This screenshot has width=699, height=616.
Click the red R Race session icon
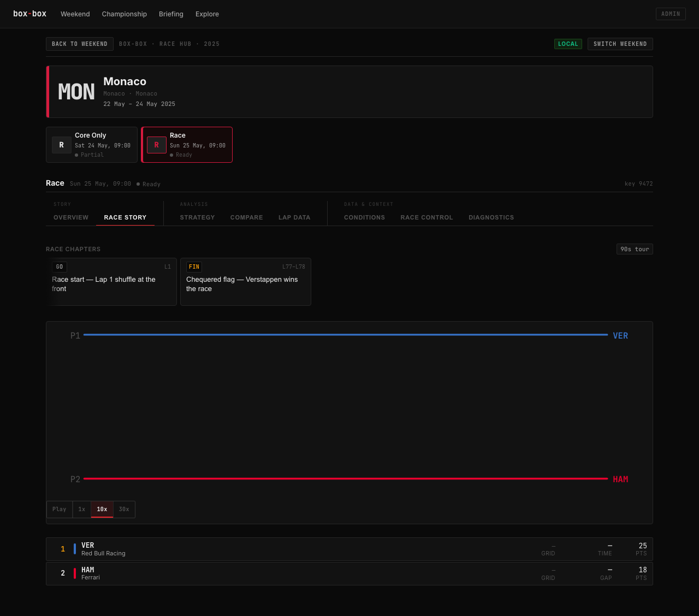[157, 145]
